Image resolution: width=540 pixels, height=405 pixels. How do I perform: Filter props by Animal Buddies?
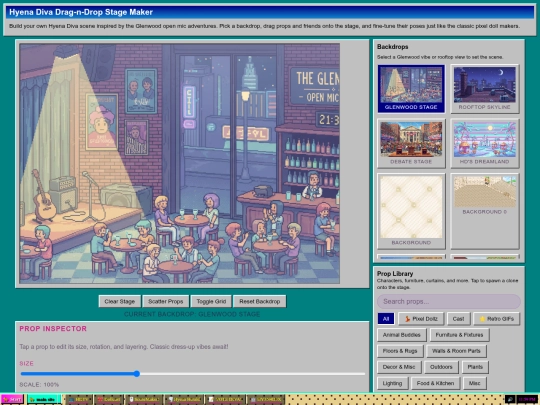(x=402, y=335)
